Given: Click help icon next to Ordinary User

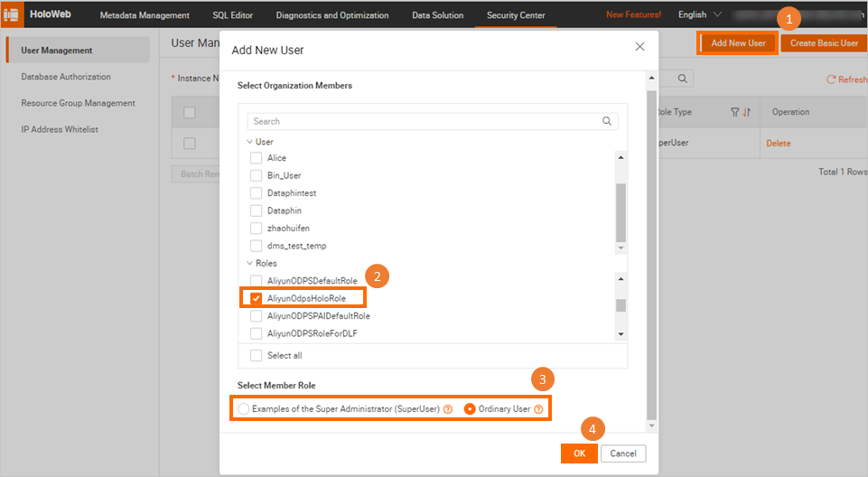Looking at the screenshot, I should [x=538, y=409].
